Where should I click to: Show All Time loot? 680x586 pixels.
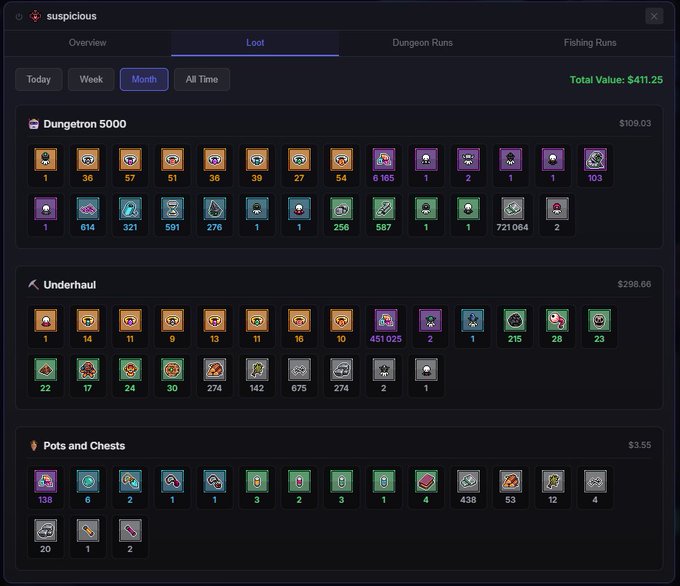(x=202, y=79)
